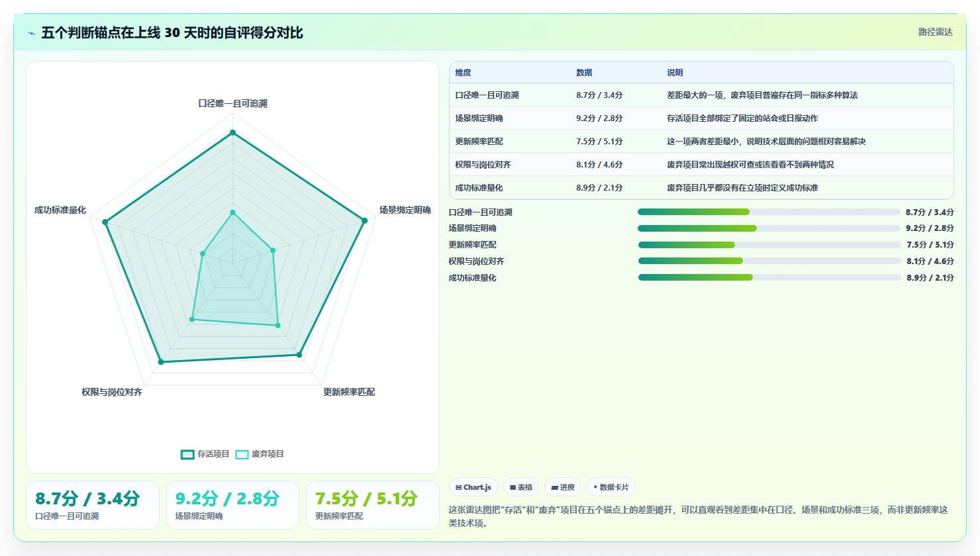
Task: Click radar axis label 权限与岗位对齐
Action: pyautogui.click(x=112, y=392)
